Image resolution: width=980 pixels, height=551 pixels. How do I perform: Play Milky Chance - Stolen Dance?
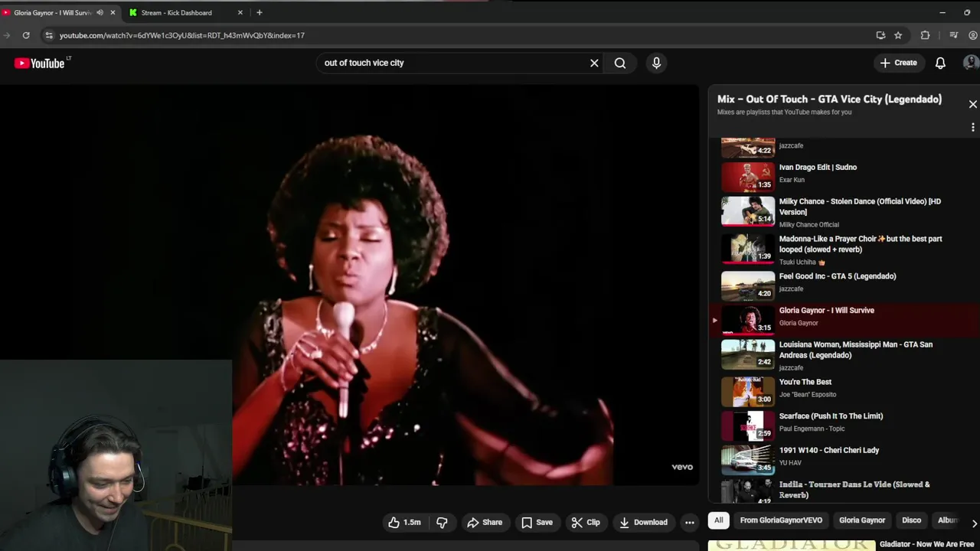pyautogui.click(x=859, y=207)
